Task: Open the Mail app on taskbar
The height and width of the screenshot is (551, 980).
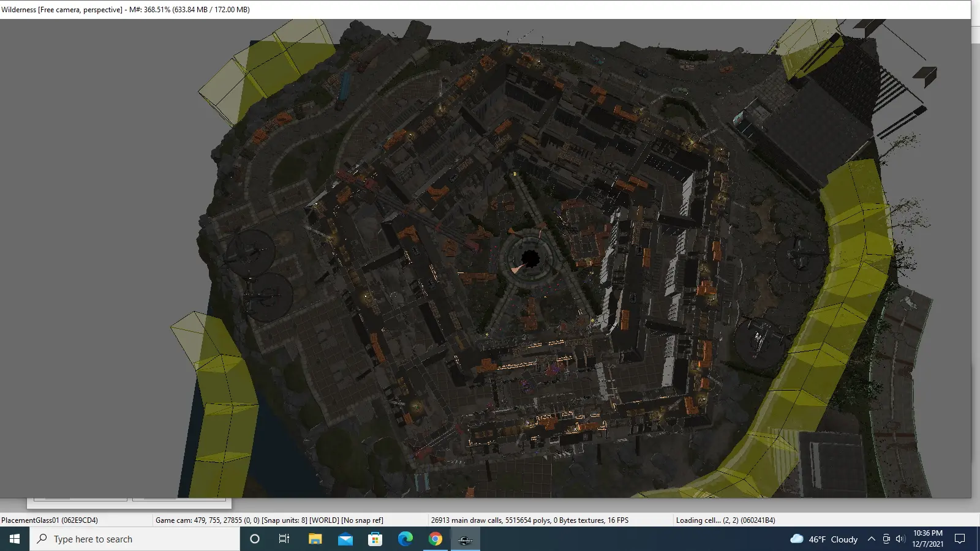Action: pyautogui.click(x=345, y=539)
